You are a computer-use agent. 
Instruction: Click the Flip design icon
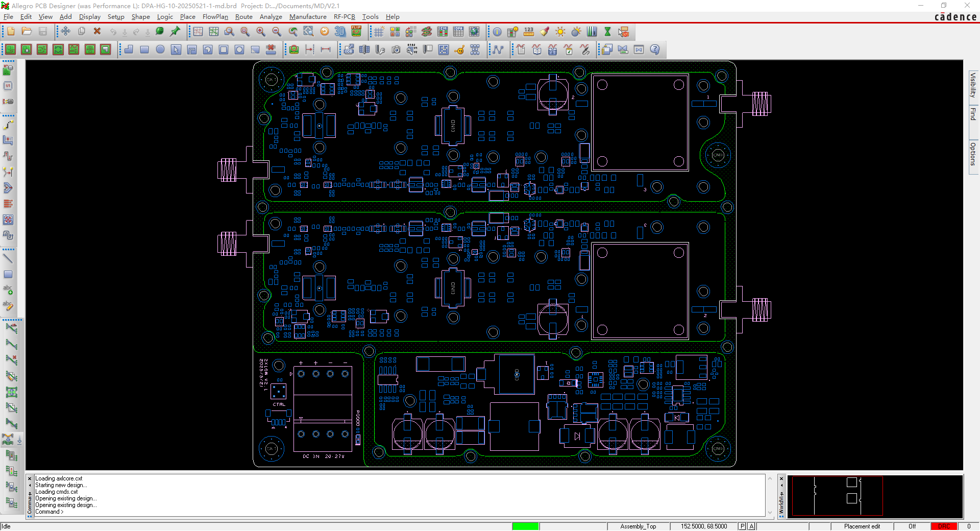[x=356, y=32]
